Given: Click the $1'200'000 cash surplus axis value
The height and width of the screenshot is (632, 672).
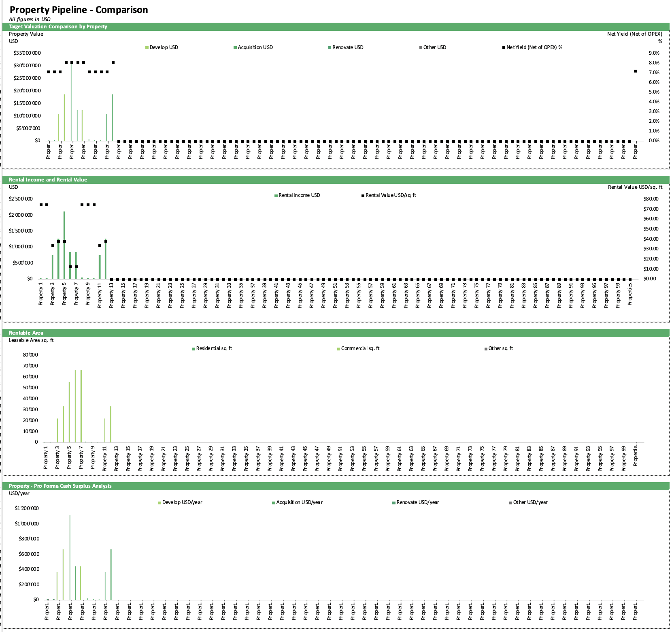Looking at the screenshot, I should (27, 508).
